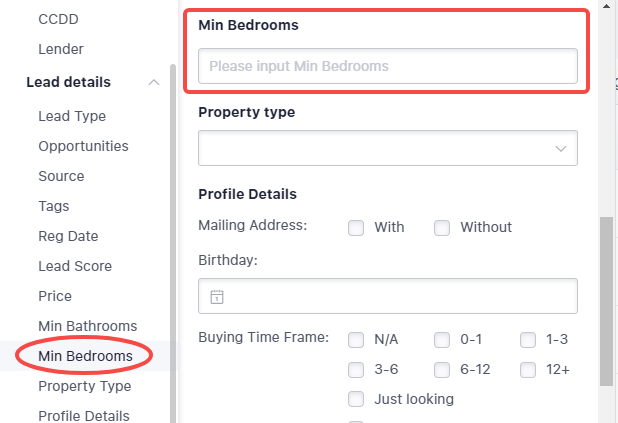Click the calendar icon in Birthday field

point(217,296)
